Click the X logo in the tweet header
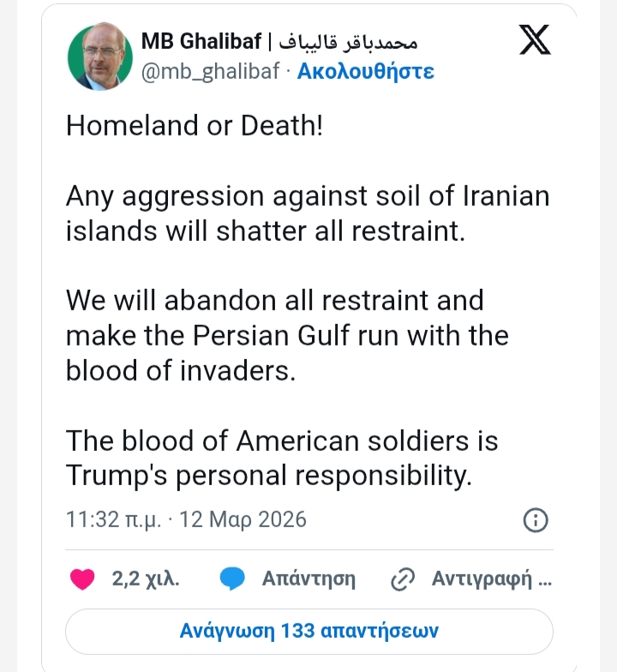 click(x=535, y=40)
